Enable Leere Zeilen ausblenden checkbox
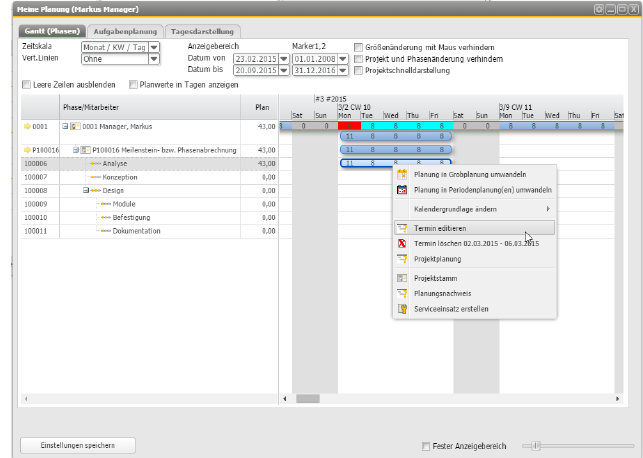Viewport: 643px width, 458px height. pos(26,85)
